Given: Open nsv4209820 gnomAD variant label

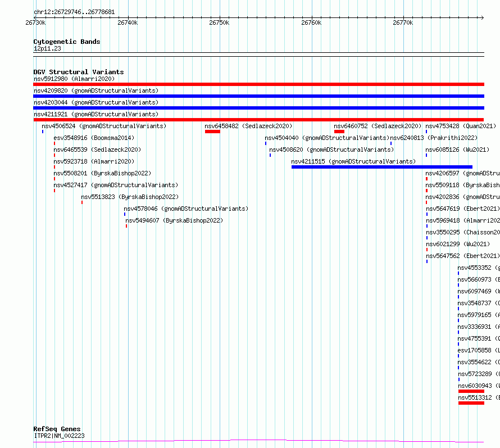Looking at the screenshot, I should point(96,90).
